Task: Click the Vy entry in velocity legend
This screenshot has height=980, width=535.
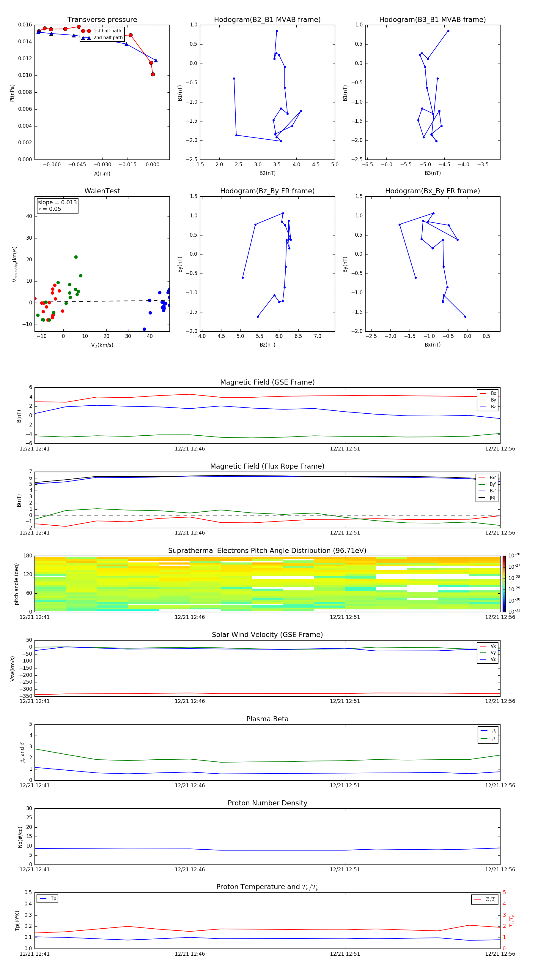Action: [x=488, y=653]
